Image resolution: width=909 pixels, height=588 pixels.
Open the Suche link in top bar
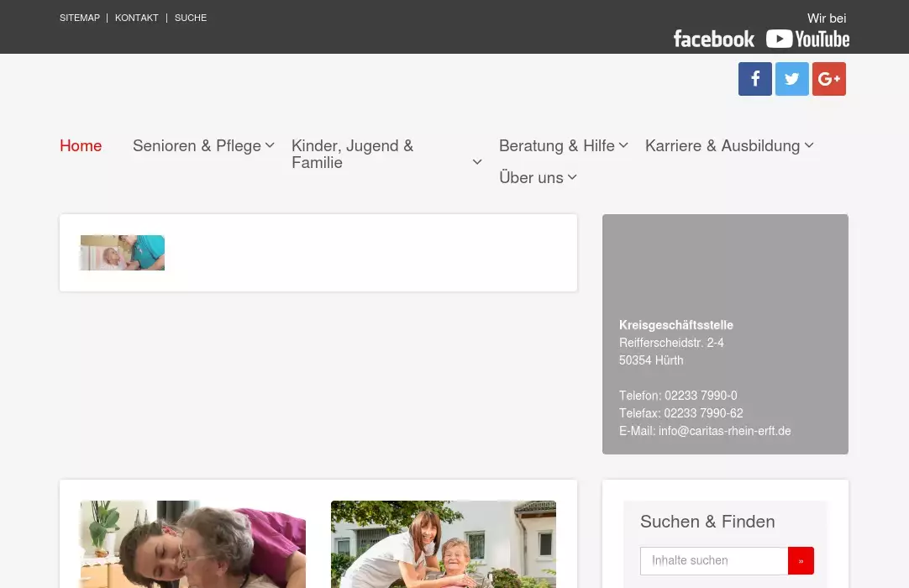(x=191, y=18)
